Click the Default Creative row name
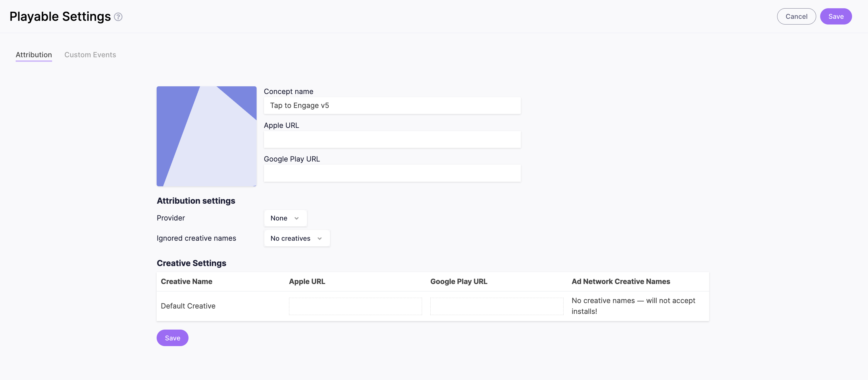This screenshot has width=868, height=380. (x=188, y=306)
